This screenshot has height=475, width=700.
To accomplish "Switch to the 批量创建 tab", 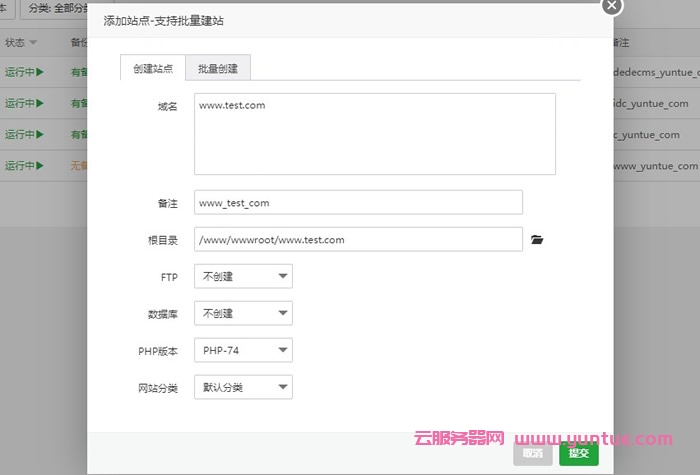I will tap(218, 68).
